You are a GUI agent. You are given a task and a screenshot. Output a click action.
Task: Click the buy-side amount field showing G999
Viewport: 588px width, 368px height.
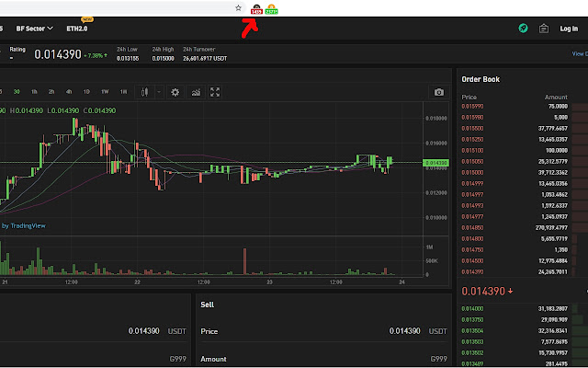[94, 359]
